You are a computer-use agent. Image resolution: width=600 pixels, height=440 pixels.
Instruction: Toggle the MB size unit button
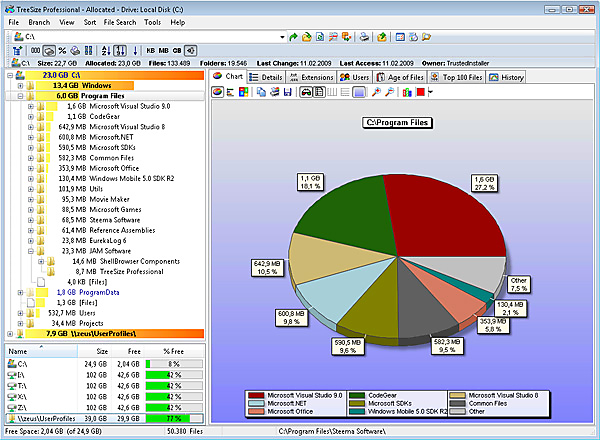pos(163,51)
